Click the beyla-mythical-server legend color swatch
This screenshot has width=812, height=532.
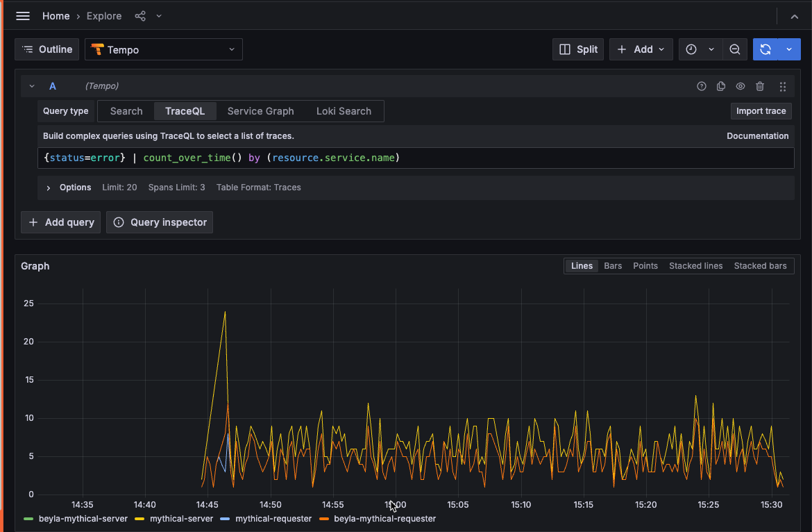click(x=28, y=519)
